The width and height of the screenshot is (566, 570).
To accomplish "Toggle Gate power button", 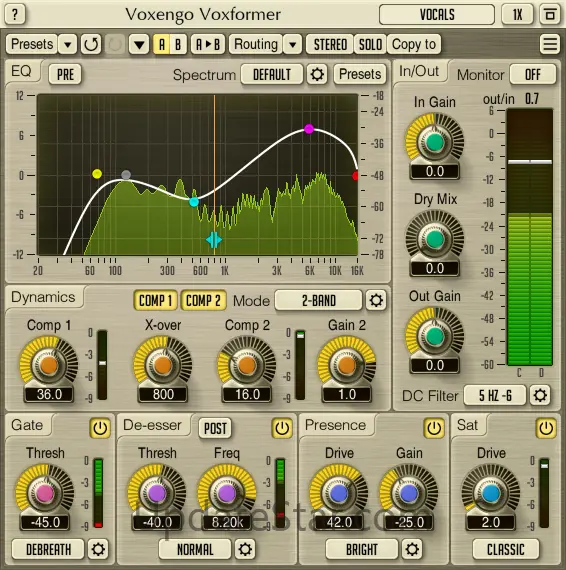I will pyautogui.click(x=100, y=428).
